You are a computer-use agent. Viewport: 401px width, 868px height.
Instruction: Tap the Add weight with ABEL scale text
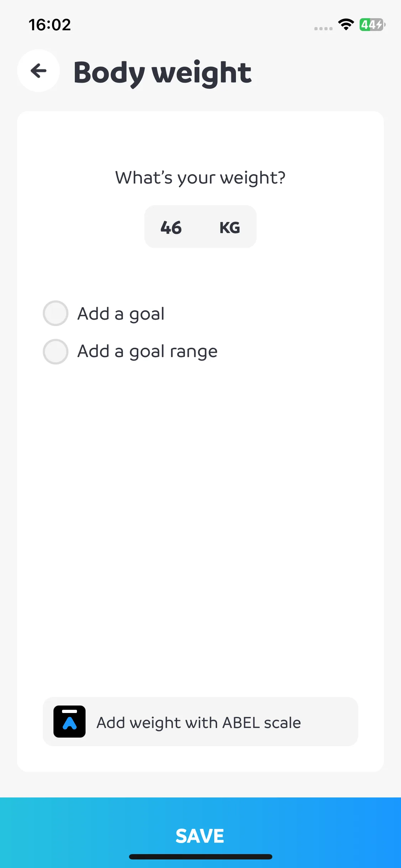[x=199, y=723]
